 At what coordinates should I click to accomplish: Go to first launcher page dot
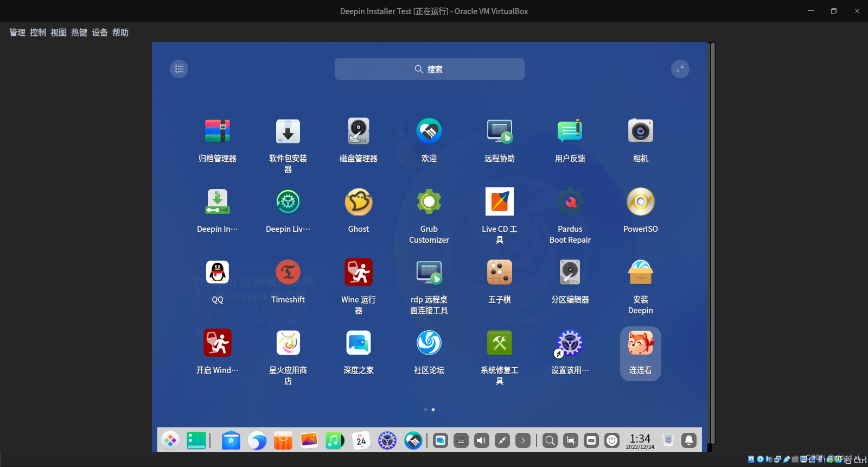point(425,410)
